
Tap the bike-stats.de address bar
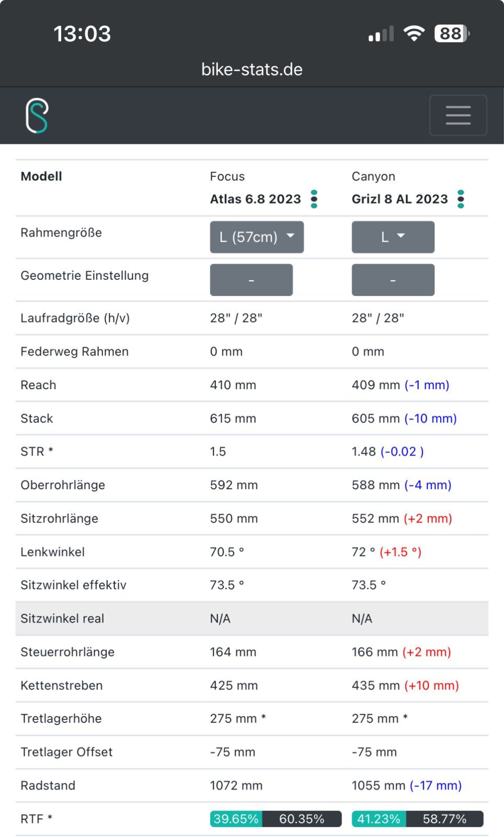coord(252,70)
